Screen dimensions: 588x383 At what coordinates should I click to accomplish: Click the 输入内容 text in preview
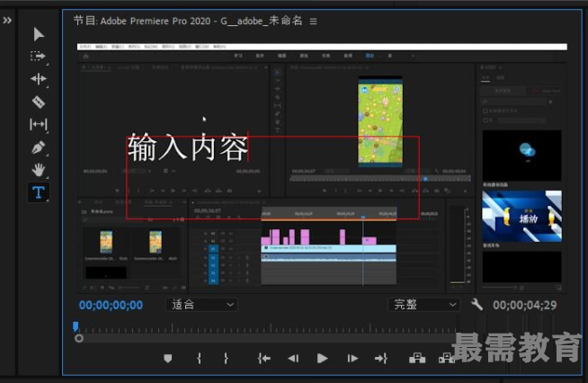(187, 147)
